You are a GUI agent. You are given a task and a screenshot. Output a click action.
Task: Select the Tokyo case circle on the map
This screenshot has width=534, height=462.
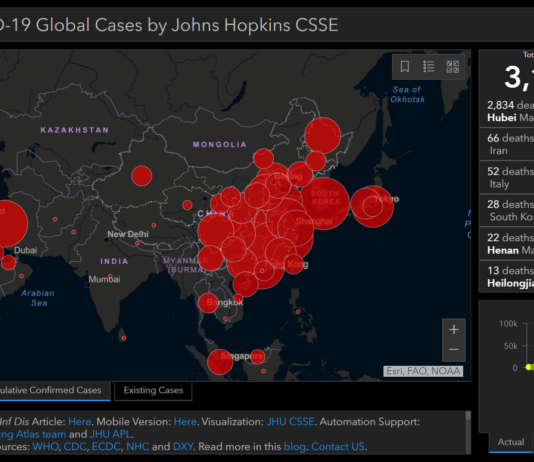pos(372,206)
